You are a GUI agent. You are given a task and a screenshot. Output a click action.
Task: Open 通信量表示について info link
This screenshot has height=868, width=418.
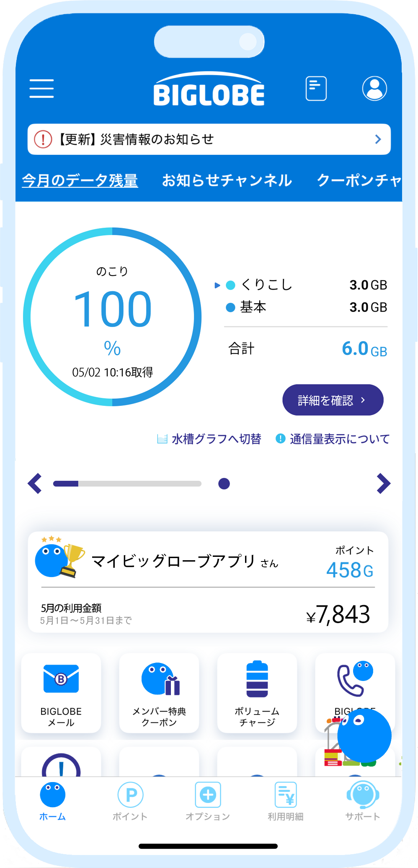(x=333, y=439)
